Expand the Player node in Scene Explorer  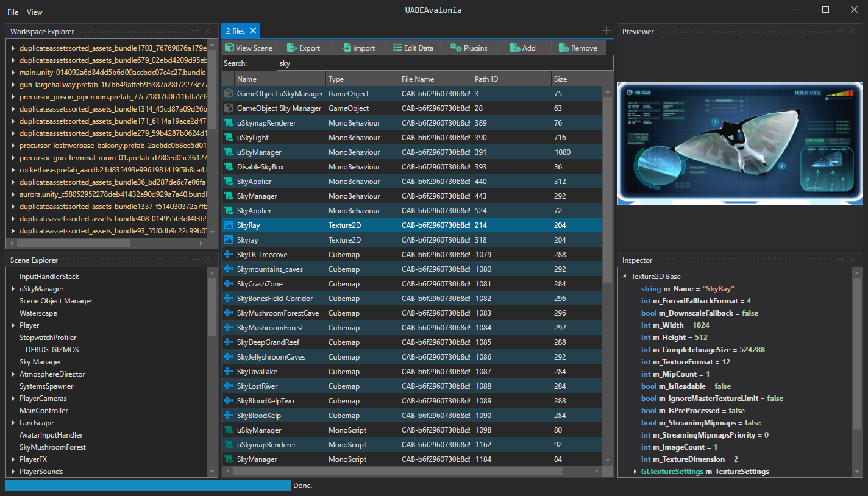(12, 325)
